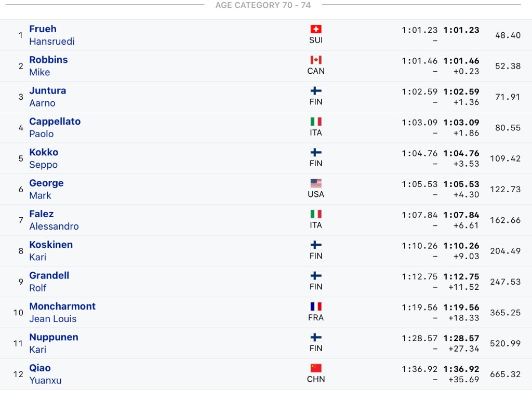Screen dimensions: 532x401
Task: Click the Swiss flag icon beside Frueh
Action: tap(316, 29)
